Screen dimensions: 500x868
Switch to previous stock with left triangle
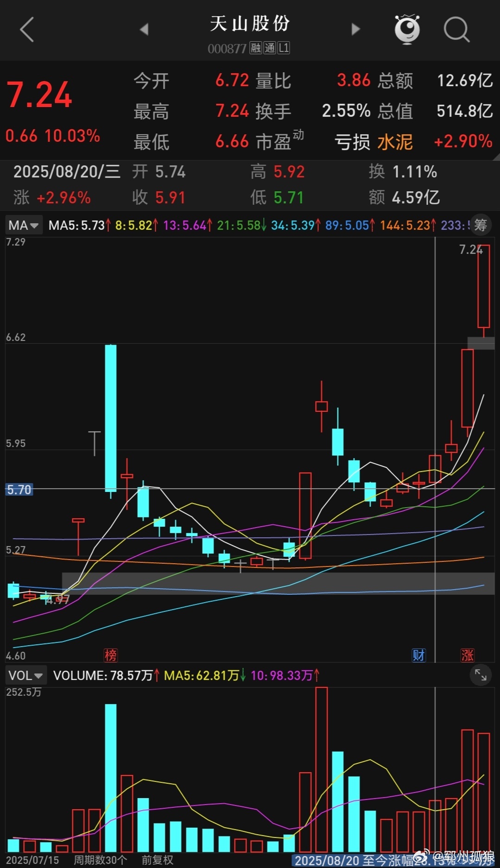[144, 30]
